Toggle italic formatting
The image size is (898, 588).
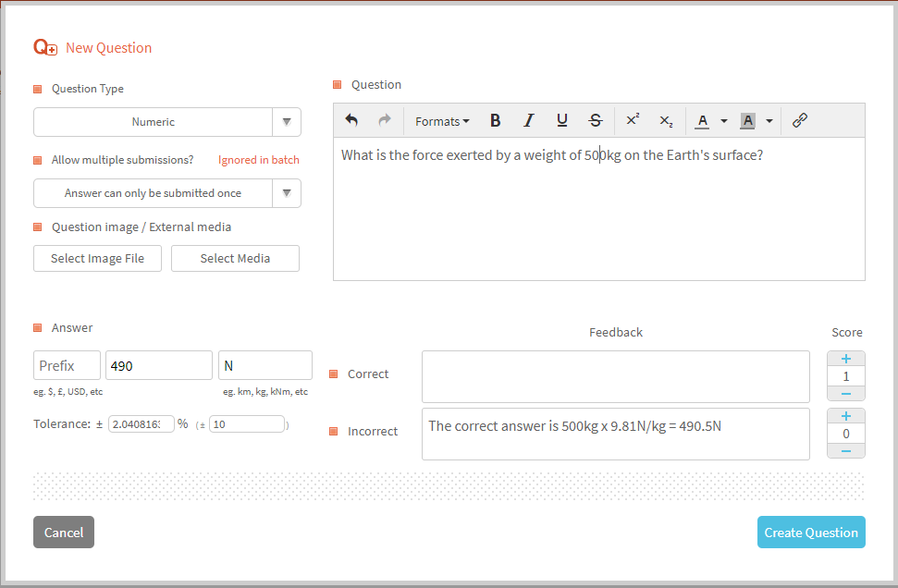pyautogui.click(x=529, y=121)
